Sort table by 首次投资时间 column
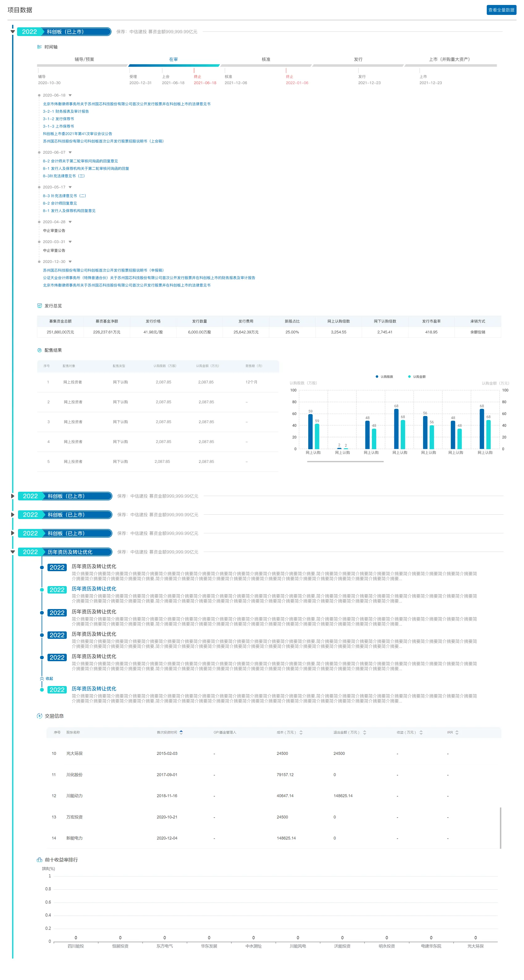This screenshot has width=524, height=980. click(181, 732)
